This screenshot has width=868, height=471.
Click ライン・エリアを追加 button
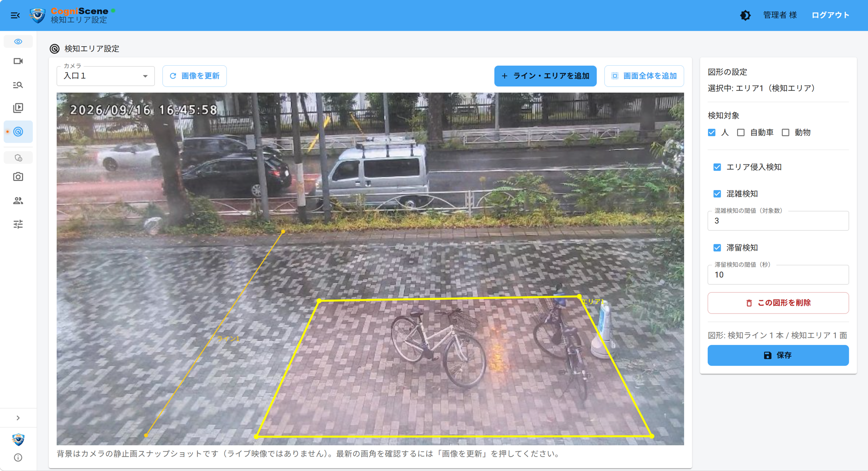pos(545,76)
